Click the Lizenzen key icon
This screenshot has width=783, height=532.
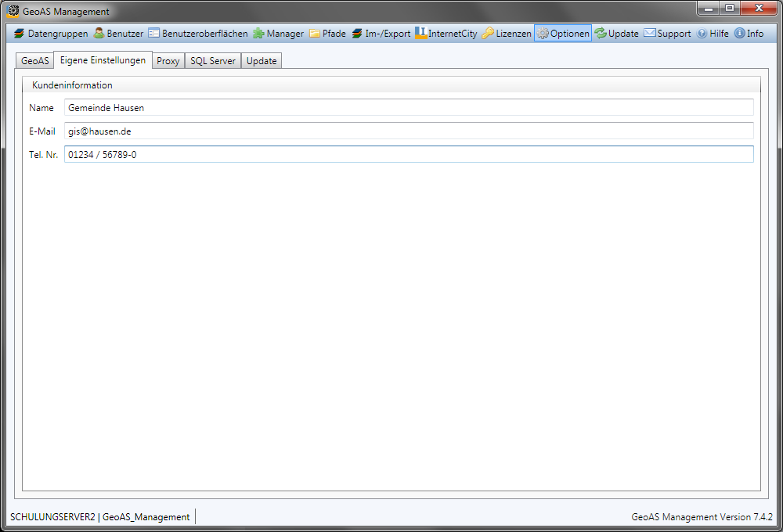(x=488, y=34)
